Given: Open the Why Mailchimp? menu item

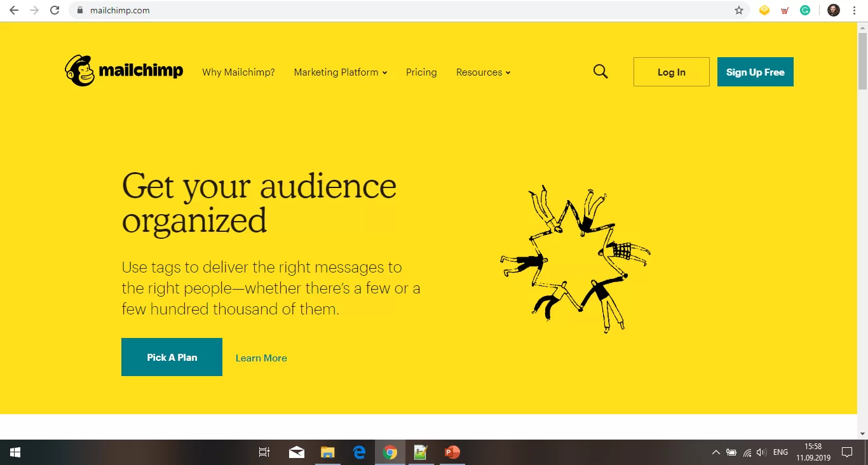Looking at the screenshot, I should 238,72.
